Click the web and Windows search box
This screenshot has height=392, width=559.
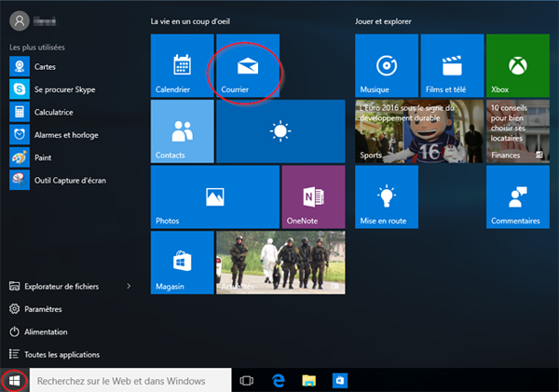(x=130, y=381)
